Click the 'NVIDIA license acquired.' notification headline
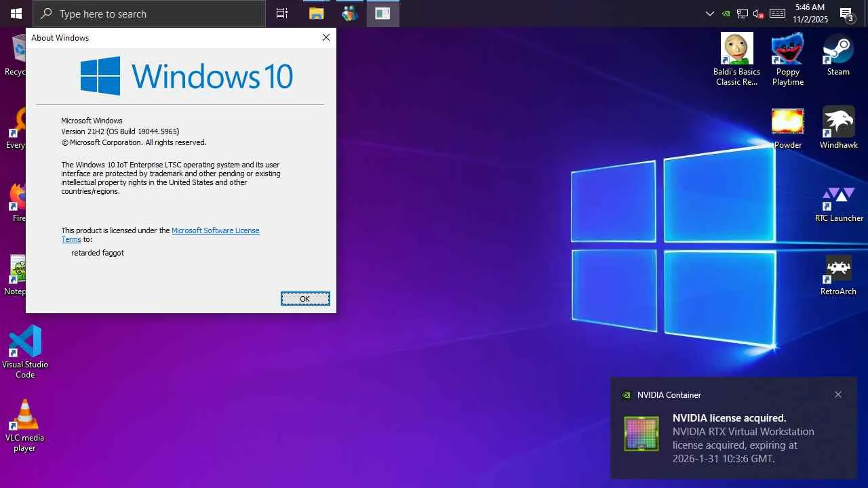Image resolution: width=868 pixels, height=488 pixels. pyautogui.click(x=729, y=418)
